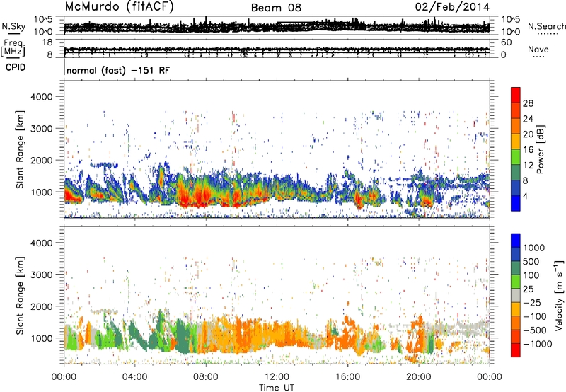Pick power colorbar segment between 20 and 24
The height and width of the screenshot is (392, 566).
tap(516, 126)
